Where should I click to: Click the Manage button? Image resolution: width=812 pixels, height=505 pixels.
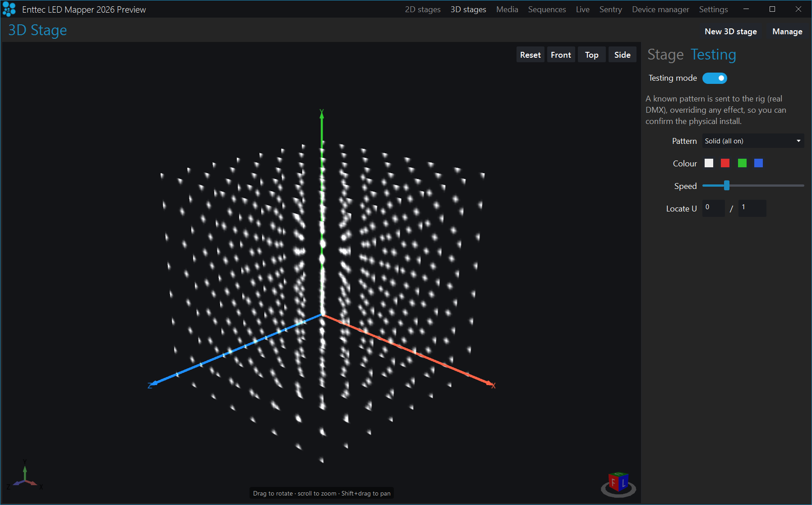(787, 32)
